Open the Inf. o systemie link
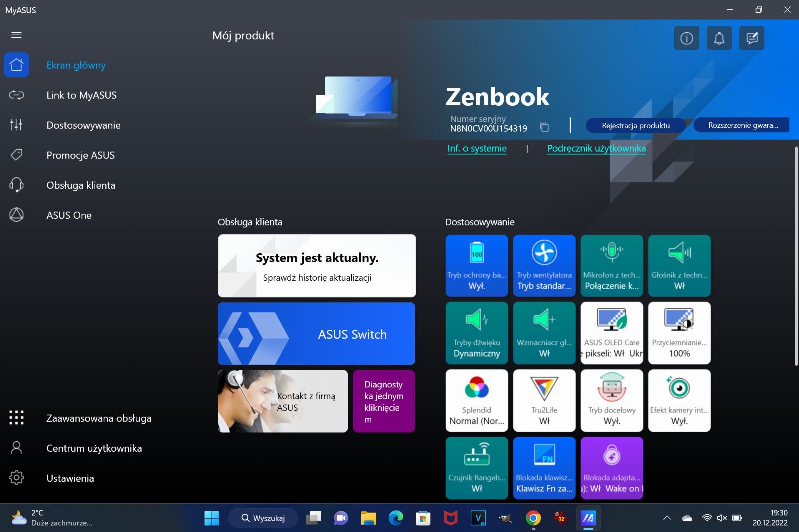The image size is (799, 532). (477, 148)
